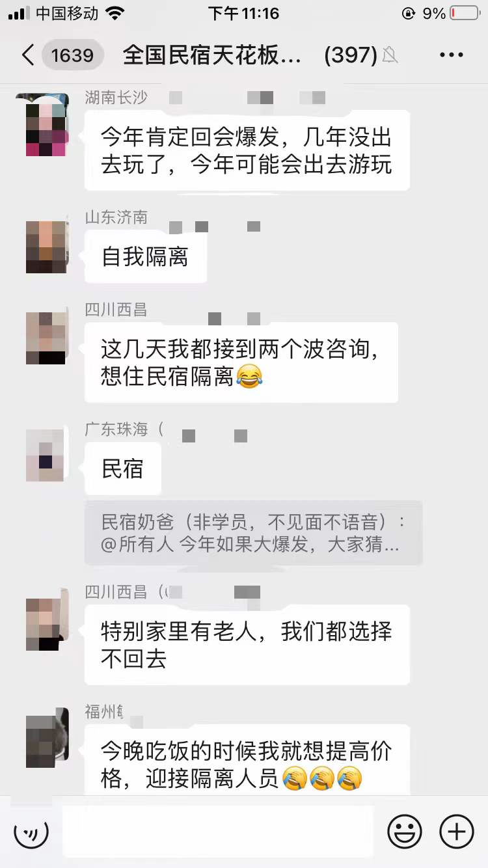Tap the 民宿 message bubble
The image size is (488, 868).
[123, 469]
